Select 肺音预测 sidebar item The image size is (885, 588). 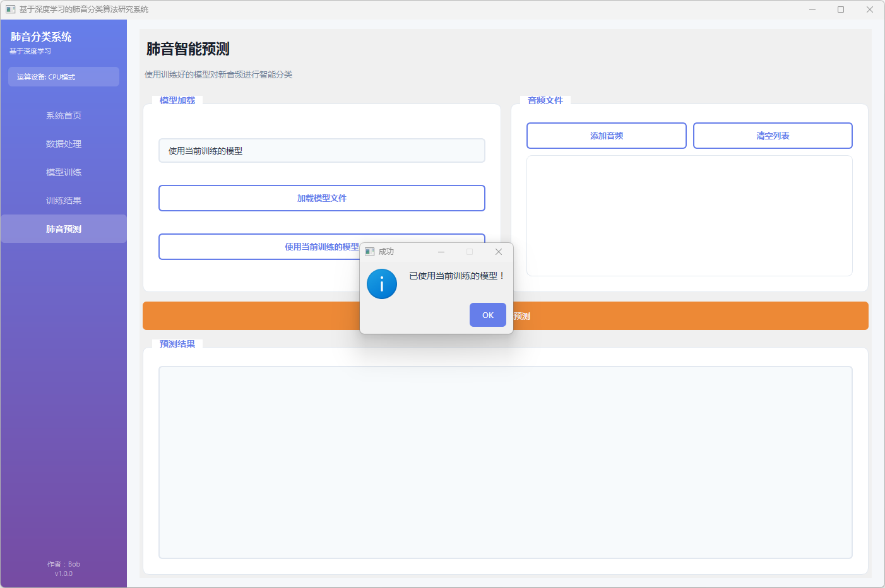click(x=64, y=229)
